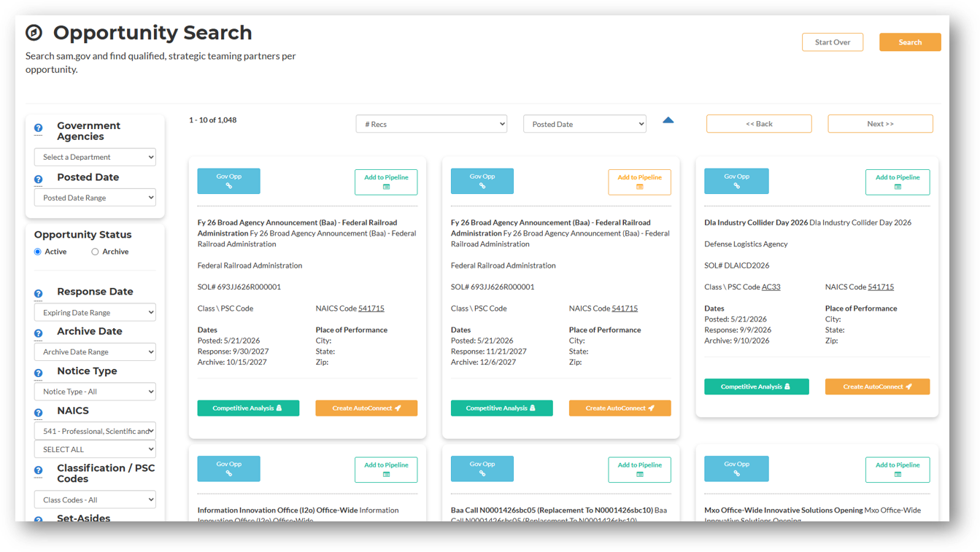980x552 pixels.
Task: Open the Notice Type - All dropdown
Action: pyautogui.click(x=95, y=392)
